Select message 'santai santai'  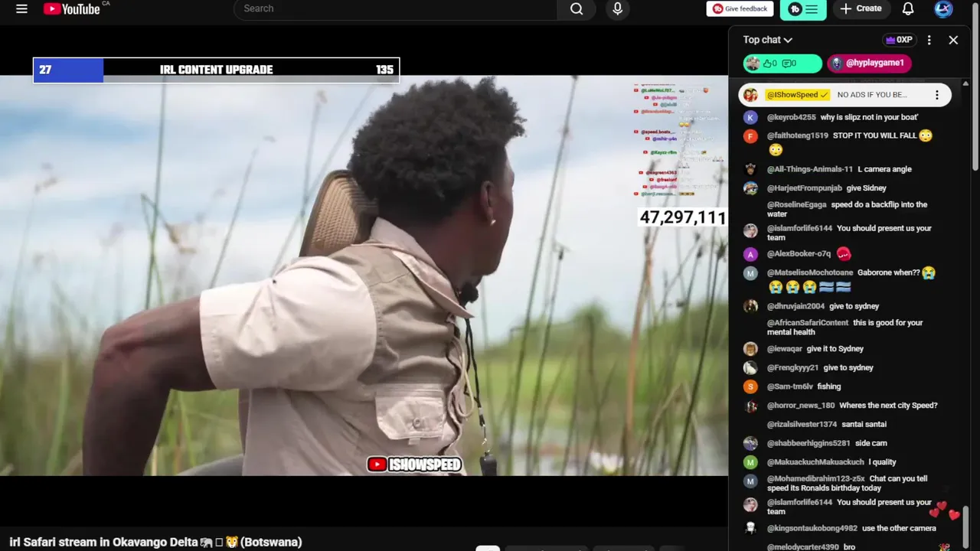tap(864, 425)
